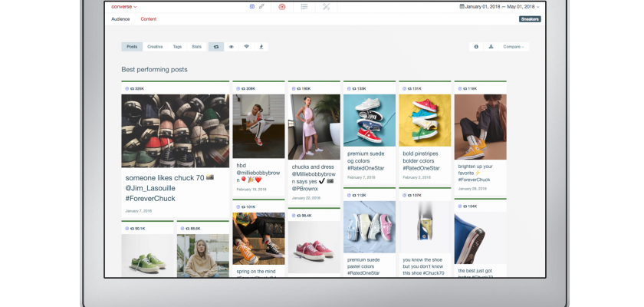This screenshot has height=307, width=644.
Task: Switch to the Audience tab
Action: [120, 19]
